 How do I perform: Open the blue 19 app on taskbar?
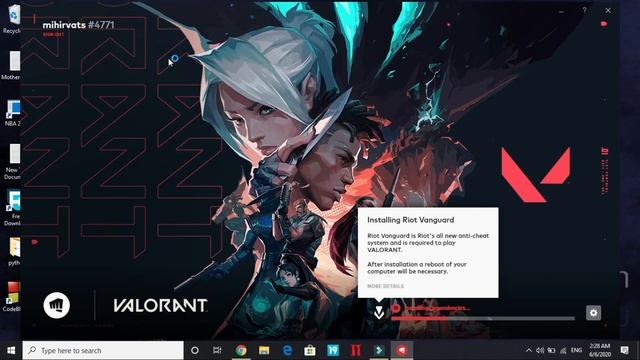tap(333, 350)
